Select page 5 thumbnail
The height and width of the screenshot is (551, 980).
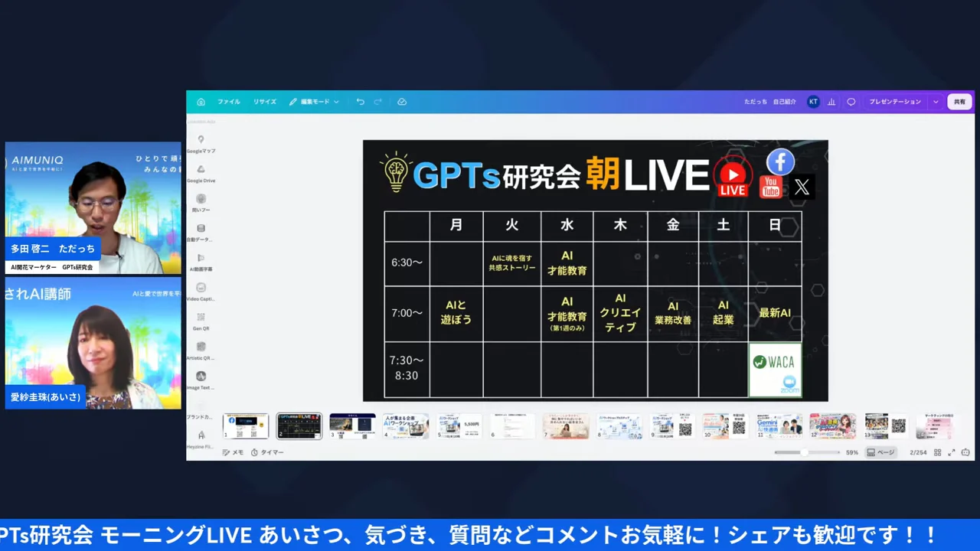click(x=459, y=425)
